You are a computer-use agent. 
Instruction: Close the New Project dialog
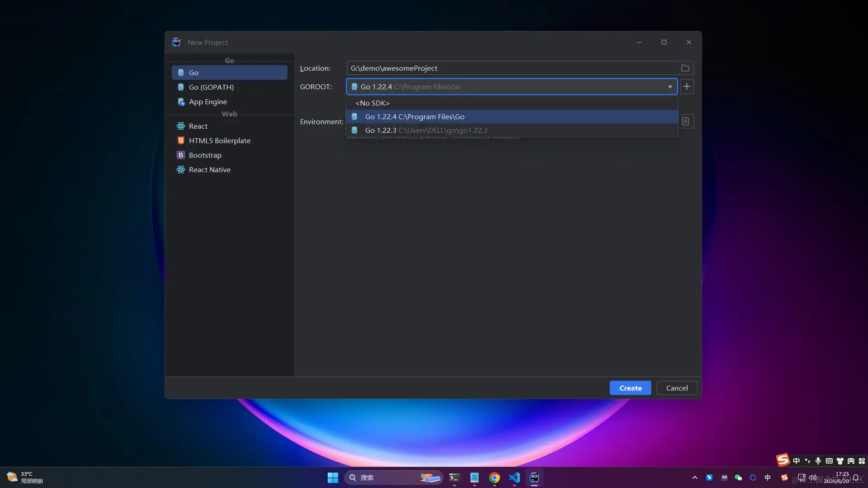(x=689, y=42)
